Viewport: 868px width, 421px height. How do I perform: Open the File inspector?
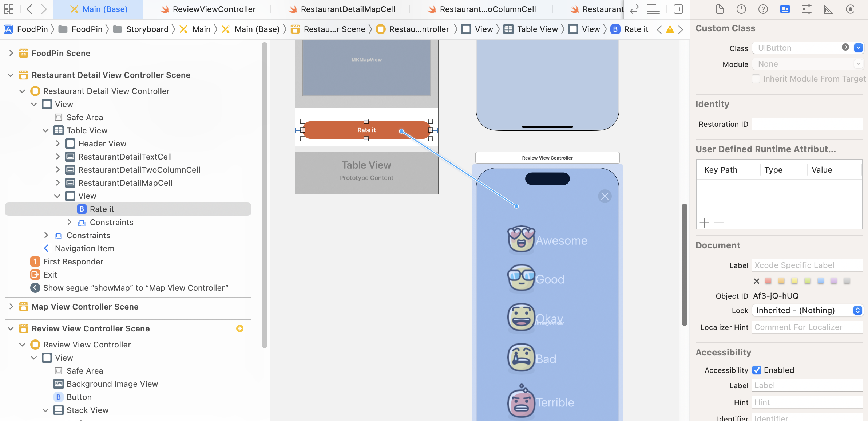(720, 9)
